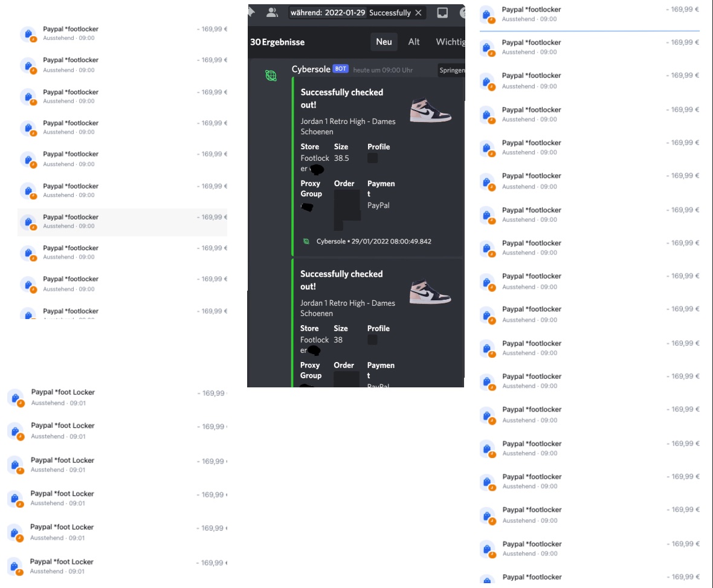Click 'Profile' label in size 38.5 embed
Screen dimensions: 713x588
378,147
